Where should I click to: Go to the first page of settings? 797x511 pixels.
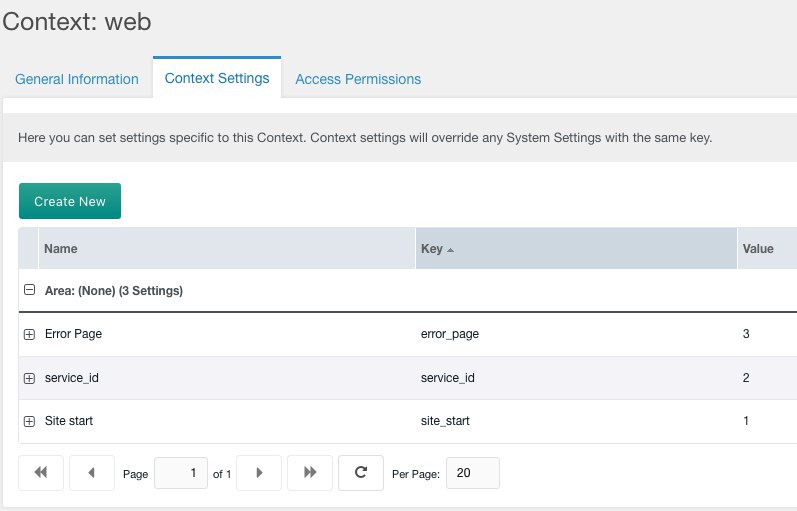click(41, 473)
